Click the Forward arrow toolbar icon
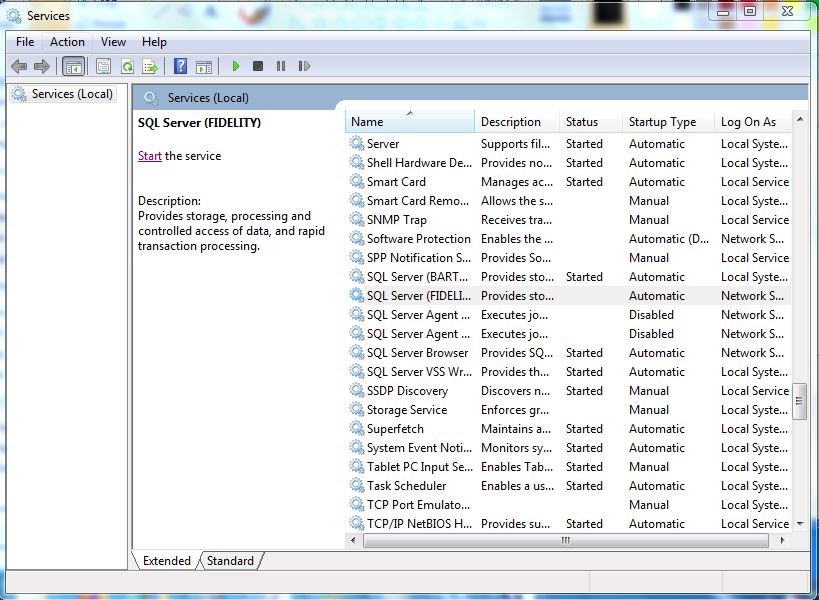819x600 pixels. pos(41,66)
